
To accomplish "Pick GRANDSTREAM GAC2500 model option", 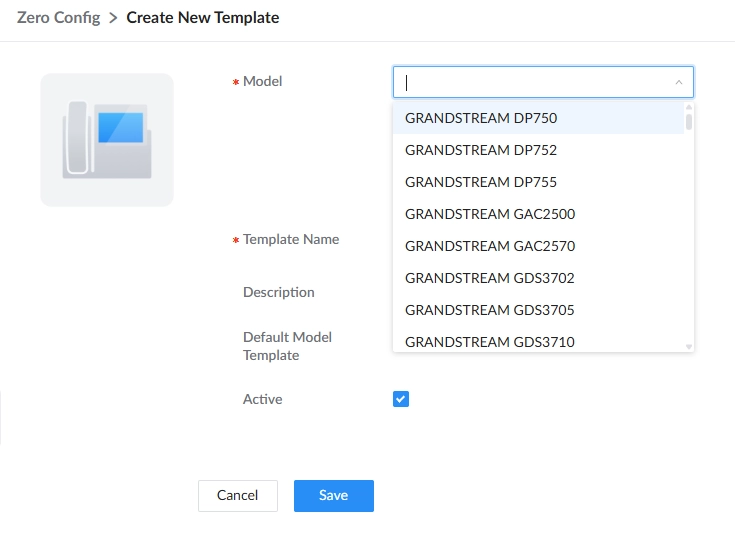I will pos(538,214).
